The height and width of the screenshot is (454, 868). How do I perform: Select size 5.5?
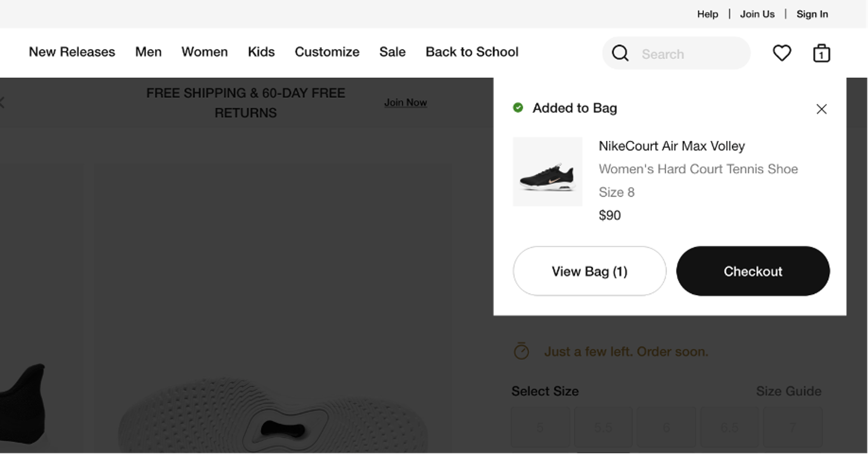click(x=603, y=427)
